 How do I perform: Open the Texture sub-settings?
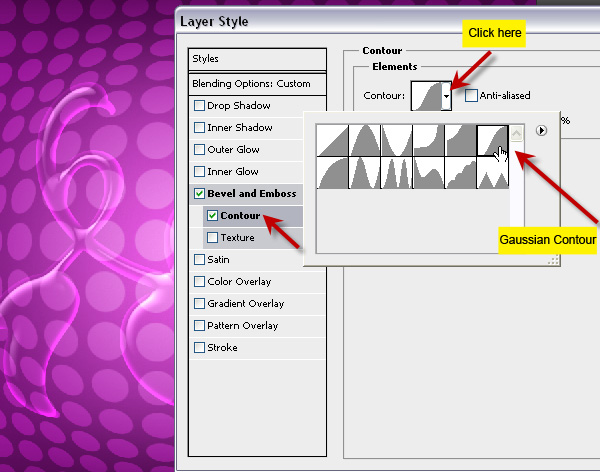(x=237, y=238)
